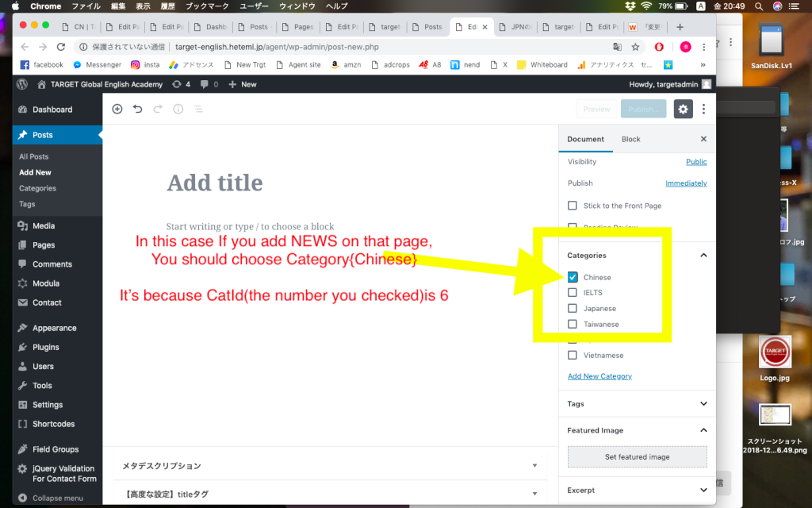This screenshot has height=508, width=812.
Task: Expand the Tags panel
Action: click(x=703, y=404)
